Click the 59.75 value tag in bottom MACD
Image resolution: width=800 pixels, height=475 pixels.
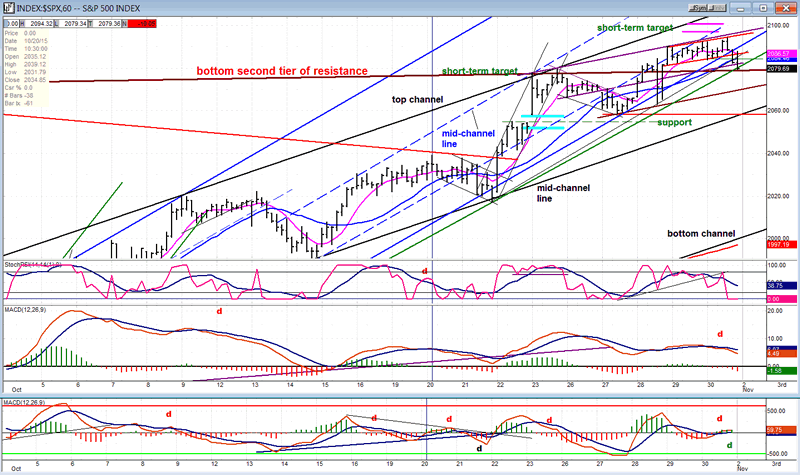point(781,431)
